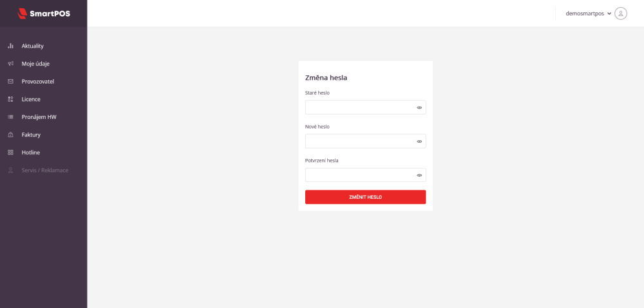Click the Licence sidebar icon
Viewport: 644px width, 308px height.
[10, 100]
